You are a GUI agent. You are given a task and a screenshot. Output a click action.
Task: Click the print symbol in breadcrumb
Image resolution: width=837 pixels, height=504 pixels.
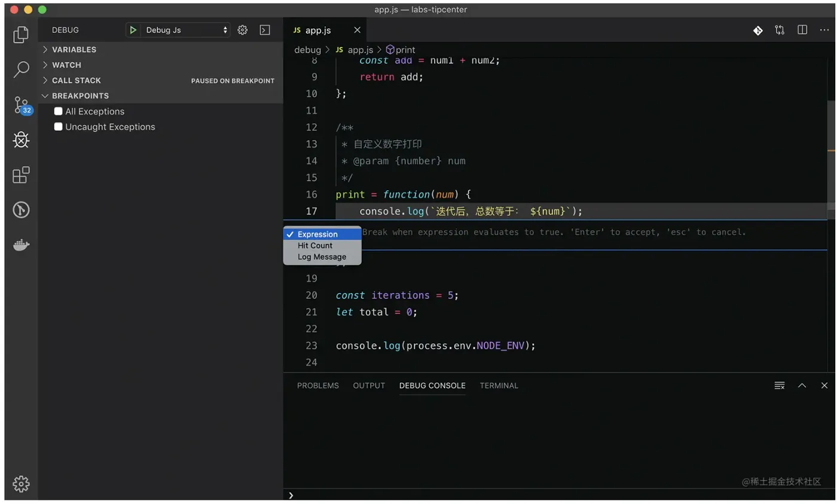(x=401, y=50)
